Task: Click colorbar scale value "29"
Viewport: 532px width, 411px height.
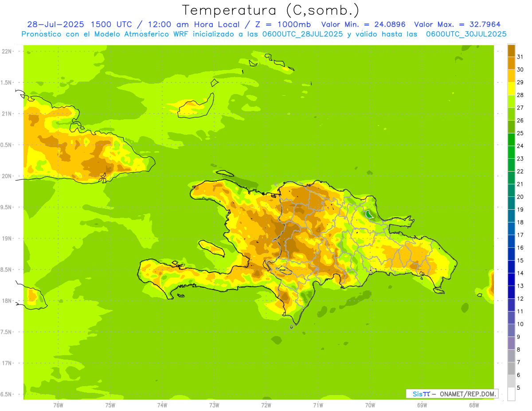Action: [x=520, y=82]
